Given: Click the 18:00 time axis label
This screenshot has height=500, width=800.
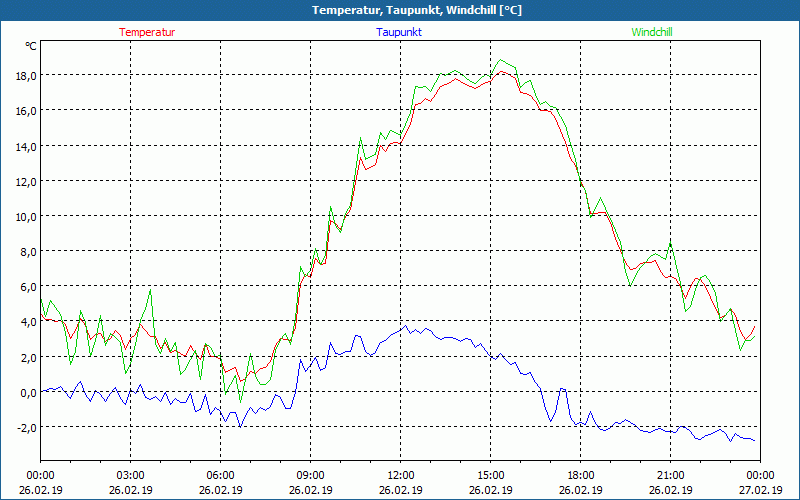Looking at the screenshot, I should coord(581,476).
